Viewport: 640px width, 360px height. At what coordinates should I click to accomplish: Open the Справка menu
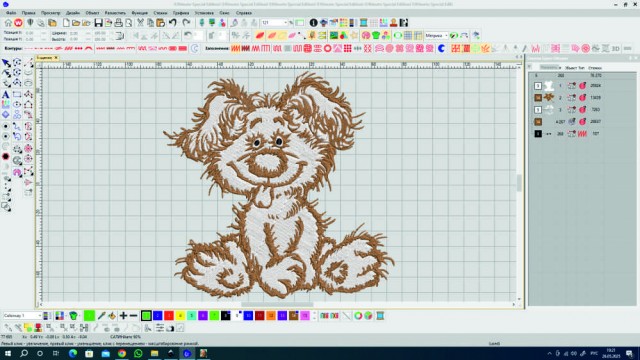click(244, 13)
